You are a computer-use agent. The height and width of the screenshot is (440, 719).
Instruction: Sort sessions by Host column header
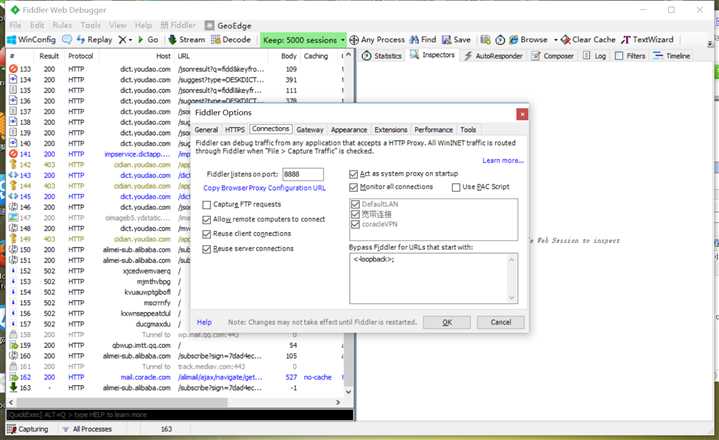pyautogui.click(x=163, y=56)
